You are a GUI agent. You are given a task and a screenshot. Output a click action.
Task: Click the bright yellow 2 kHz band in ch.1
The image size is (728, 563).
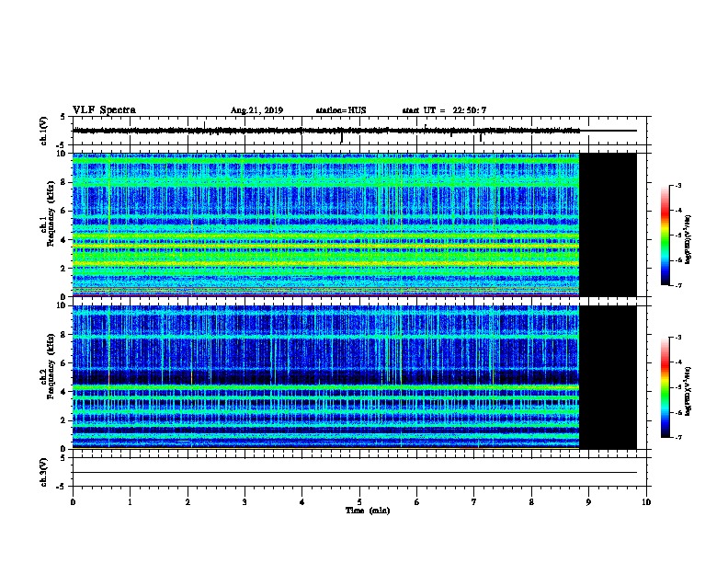326,264
